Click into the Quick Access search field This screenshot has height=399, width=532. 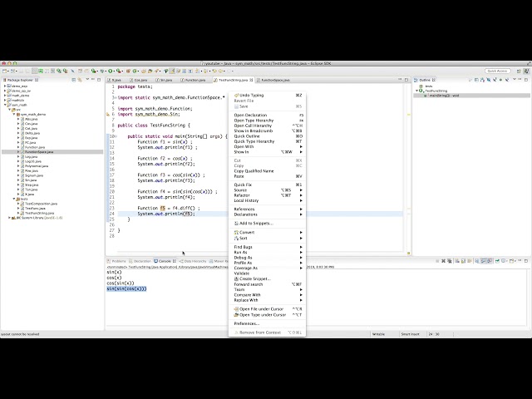coord(498,71)
